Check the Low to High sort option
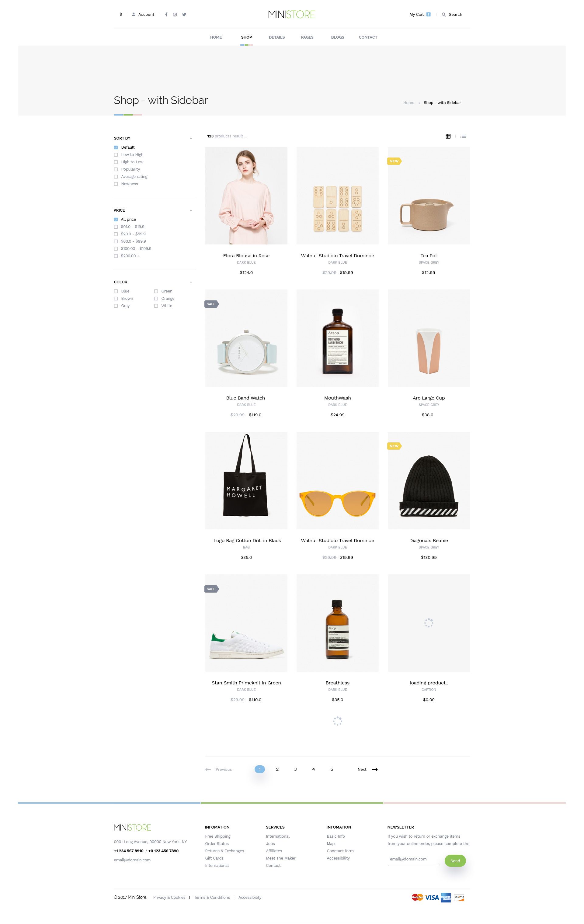Image resolution: width=584 pixels, height=924 pixels. pos(116,155)
